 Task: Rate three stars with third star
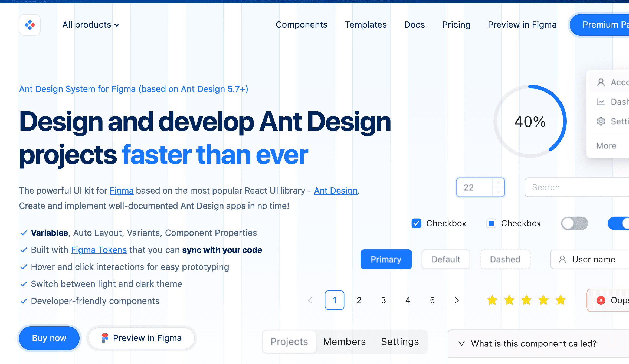pyautogui.click(x=526, y=300)
